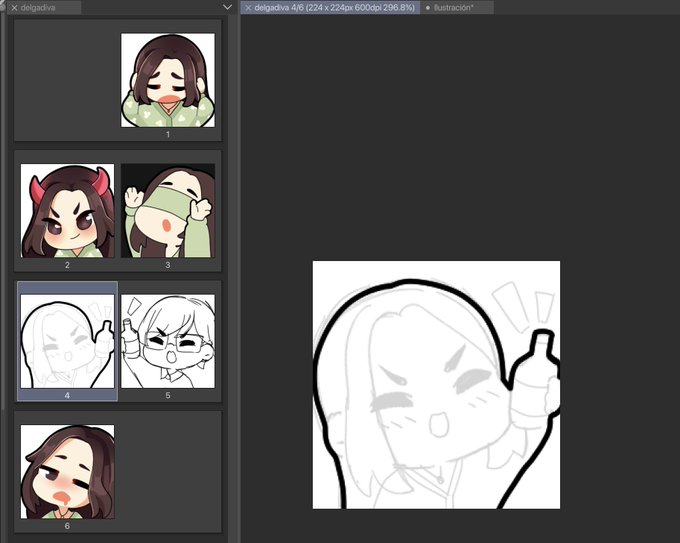Open the page manager panel dropdown chevron

pos(227,7)
